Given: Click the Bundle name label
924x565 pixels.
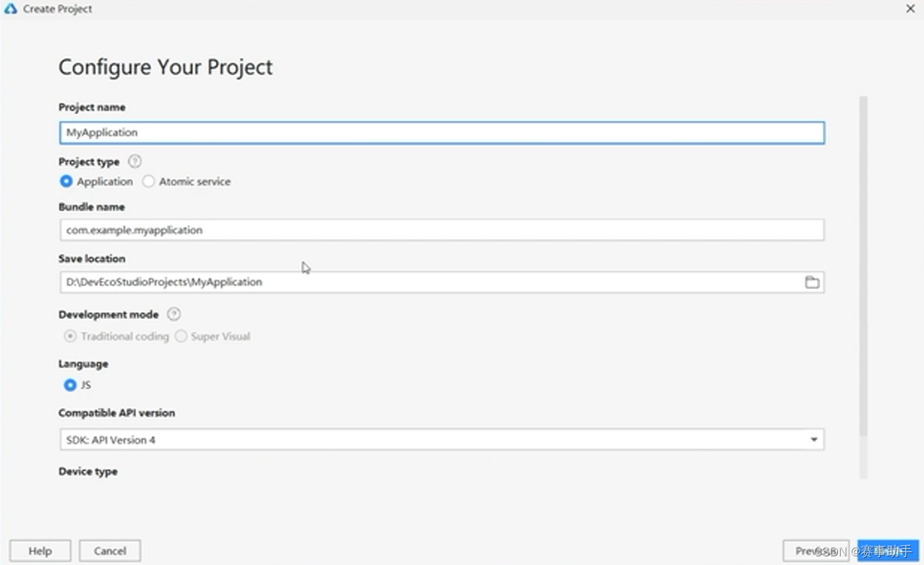Looking at the screenshot, I should [x=92, y=207].
